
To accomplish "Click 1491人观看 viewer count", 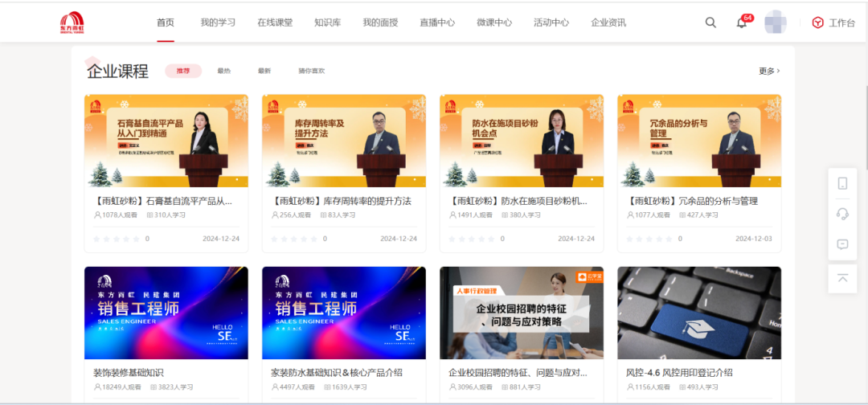I will pyautogui.click(x=470, y=215).
